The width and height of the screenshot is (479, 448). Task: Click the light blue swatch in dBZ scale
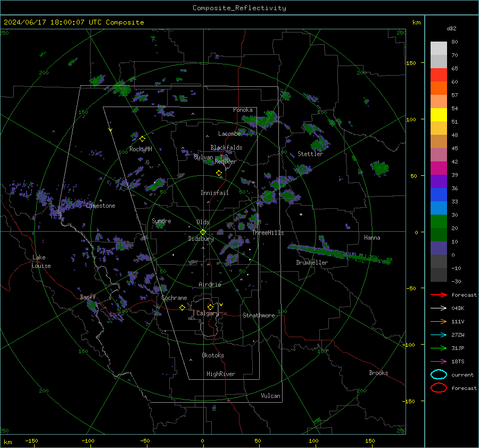click(439, 208)
